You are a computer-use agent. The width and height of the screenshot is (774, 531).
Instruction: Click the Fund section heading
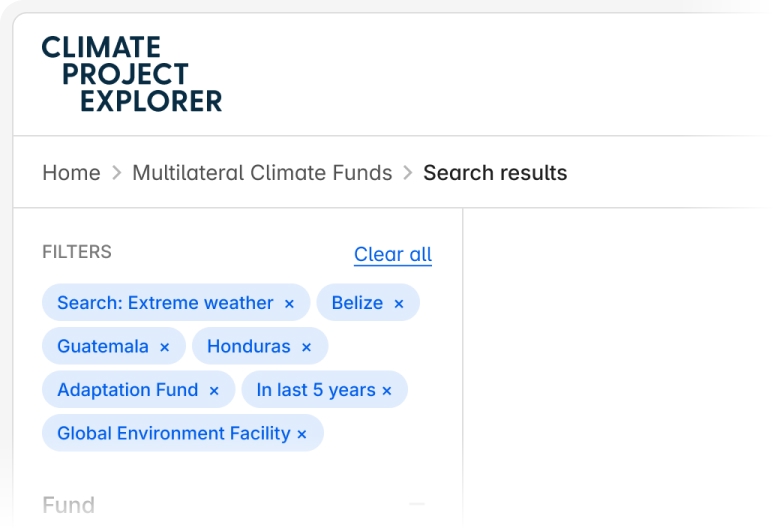pyautogui.click(x=68, y=505)
